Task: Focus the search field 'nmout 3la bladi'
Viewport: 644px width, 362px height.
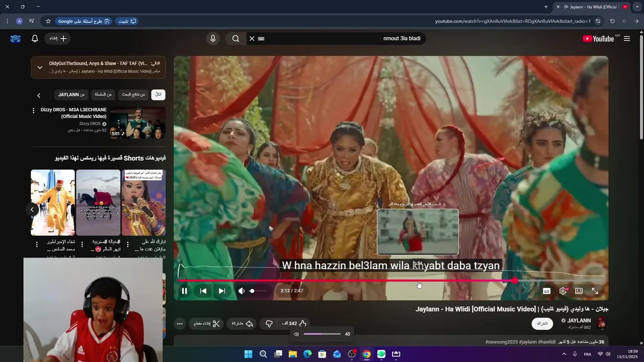Action: pyautogui.click(x=342, y=39)
